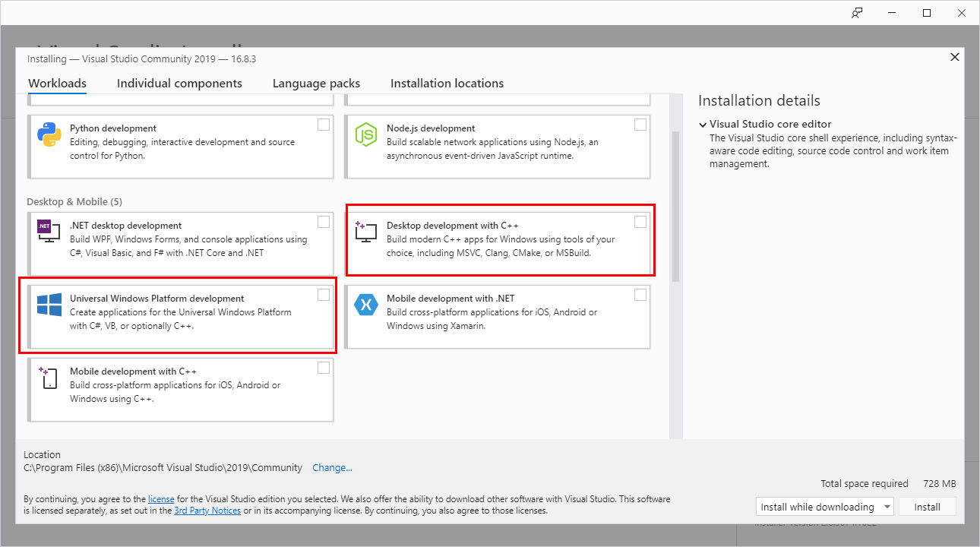Tick Mobile development with .NET checkbox
Screen dimensions: 980x547
640,295
